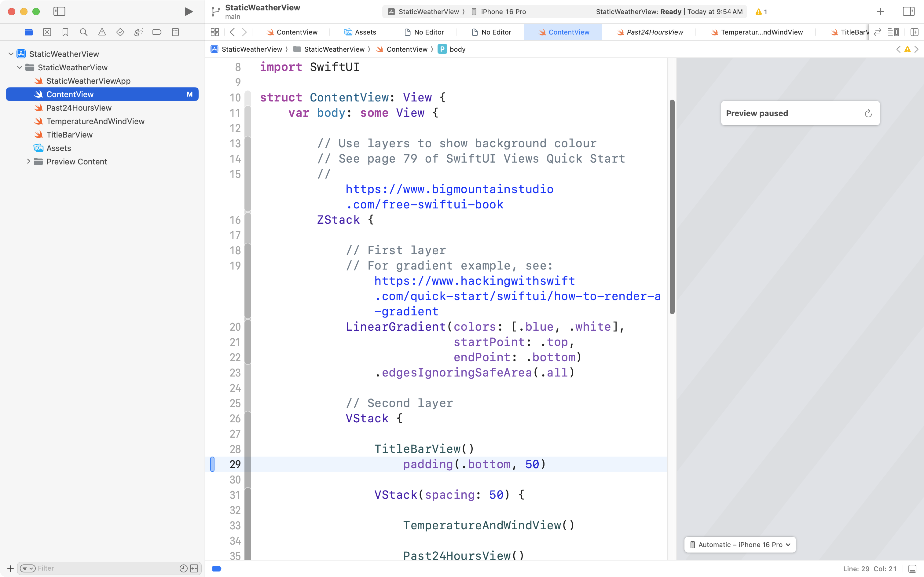Toggle the inspectors panel on right
924x577 pixels.
coord(908,11)
